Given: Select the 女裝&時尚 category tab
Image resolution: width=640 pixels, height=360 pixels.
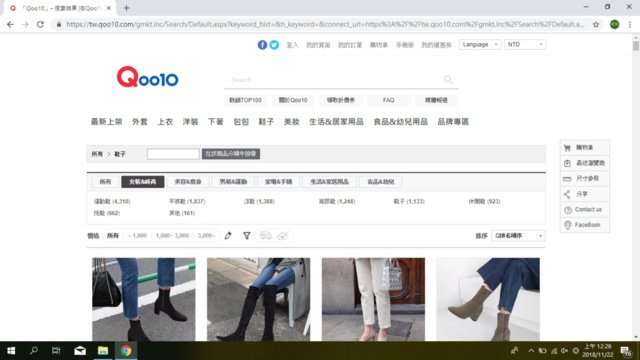Looking at the screenshot, I should (x=143, y=182).
